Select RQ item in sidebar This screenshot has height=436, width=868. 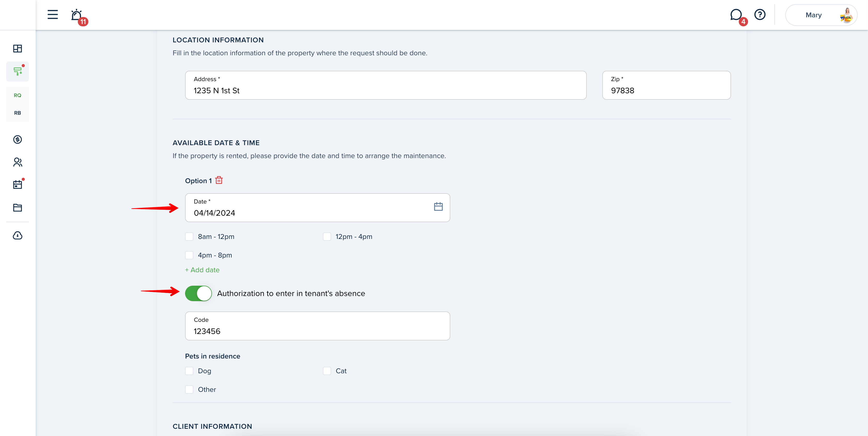(18, 95)
